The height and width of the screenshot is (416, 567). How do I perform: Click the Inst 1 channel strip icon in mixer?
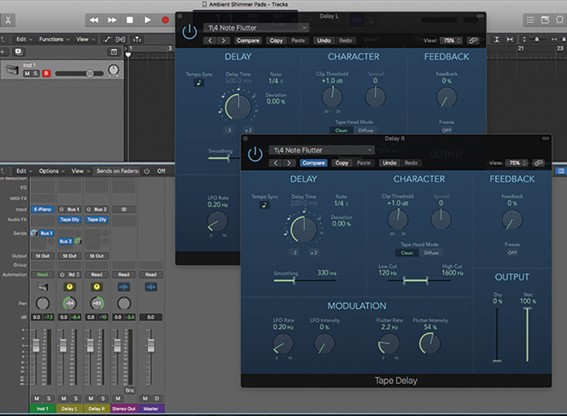point(42,287)
